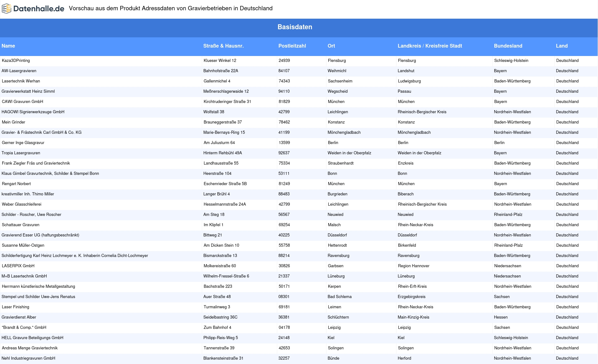598x364 pixels.
Task: Select M+B Lasertechnik GmbH name
Action: pos(24,276)
